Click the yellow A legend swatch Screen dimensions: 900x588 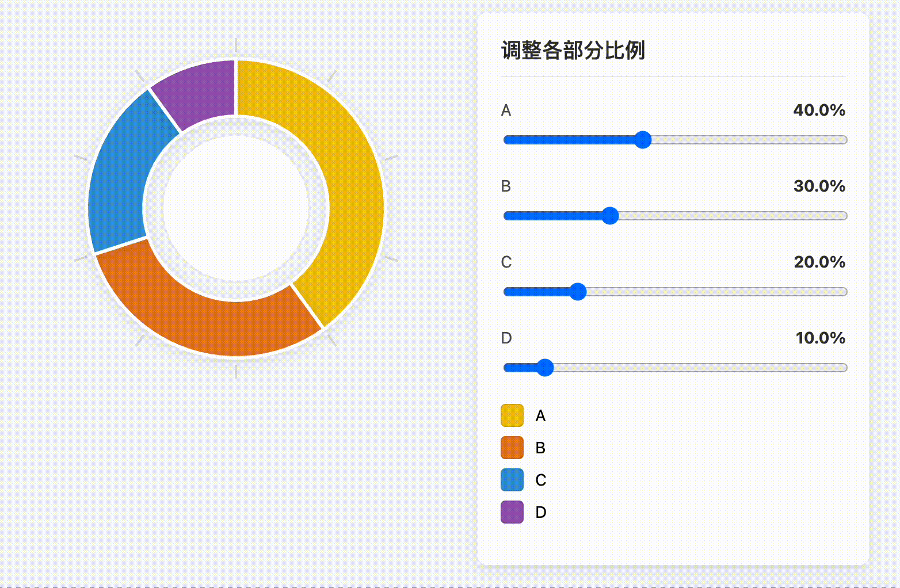click(512, 415)
